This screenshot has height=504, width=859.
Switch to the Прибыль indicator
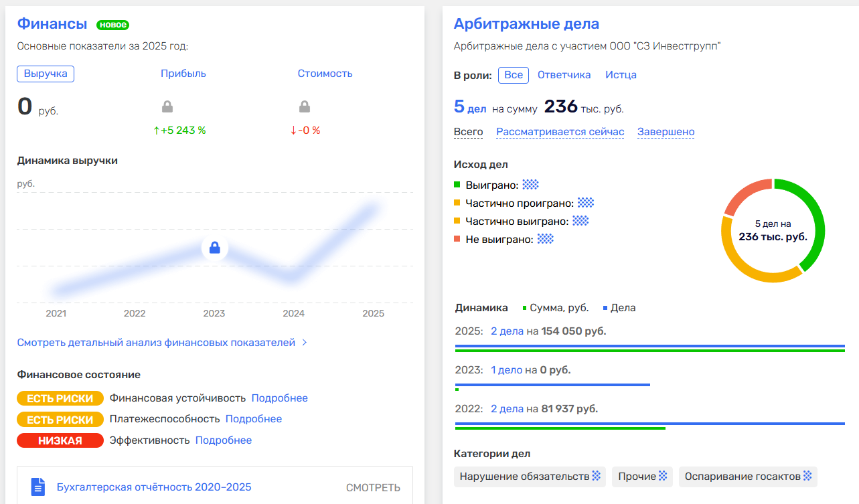(x=183, y=74)
